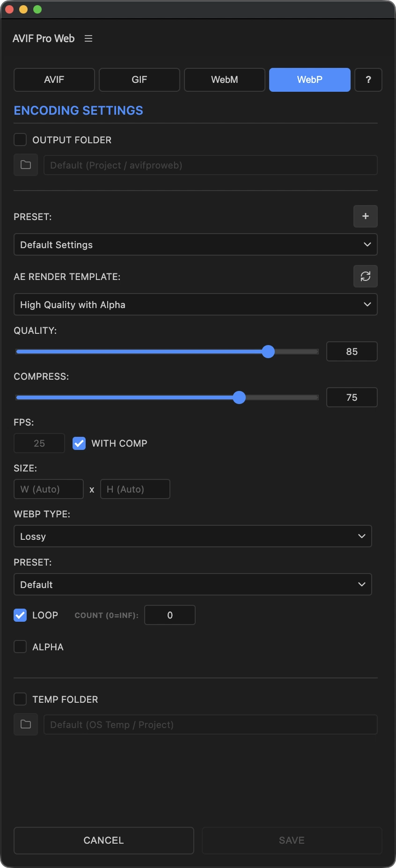
Task: Click the Cancel button
Action: pyautogui.click(x=104, y=840)
